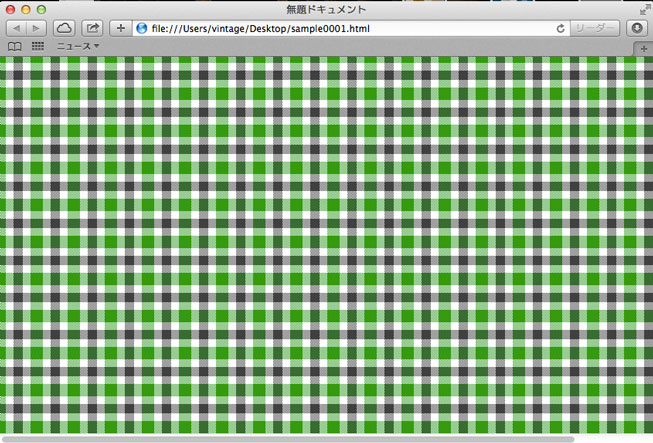The image size is (653, 443).
Task: Click the address bar showing sample0001.html
Action: click(x=352, y=28)
